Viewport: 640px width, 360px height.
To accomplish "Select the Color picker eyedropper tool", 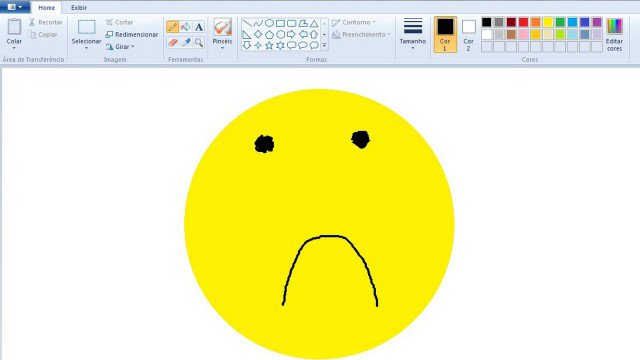I will pyautogui.click(x=186, y=42).
